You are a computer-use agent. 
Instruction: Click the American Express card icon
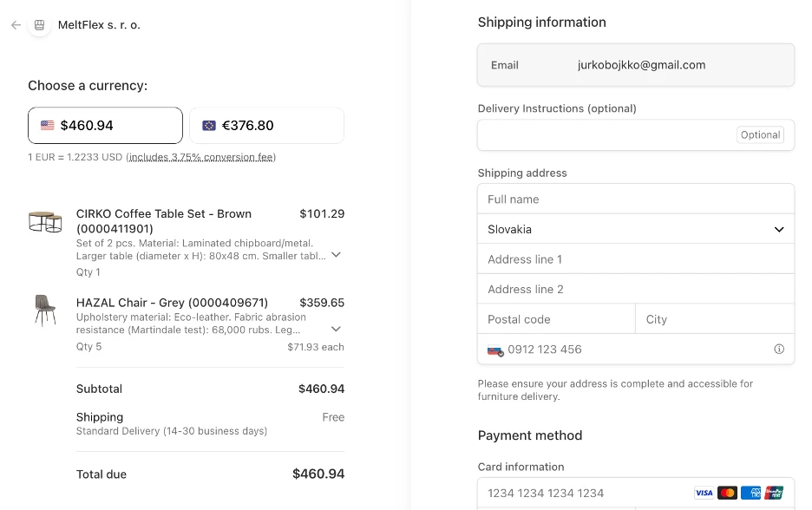751,493
